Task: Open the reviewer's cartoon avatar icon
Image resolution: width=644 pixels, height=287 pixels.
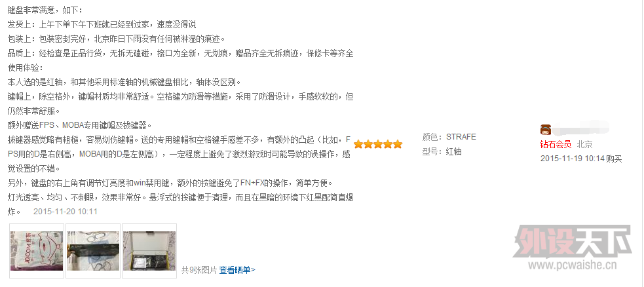Action: coord(546,130)
